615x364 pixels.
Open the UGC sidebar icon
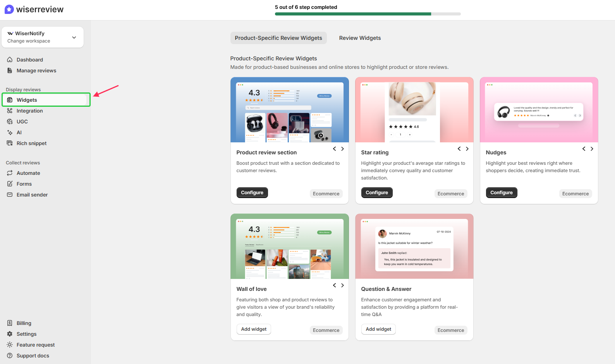(10, 121)
